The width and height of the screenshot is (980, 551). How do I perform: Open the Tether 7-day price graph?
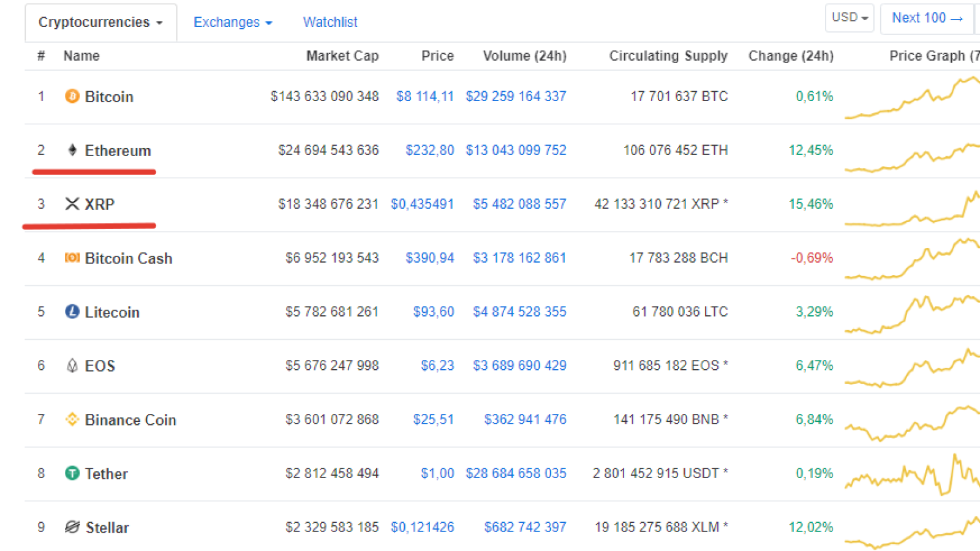tap(913, 474)
